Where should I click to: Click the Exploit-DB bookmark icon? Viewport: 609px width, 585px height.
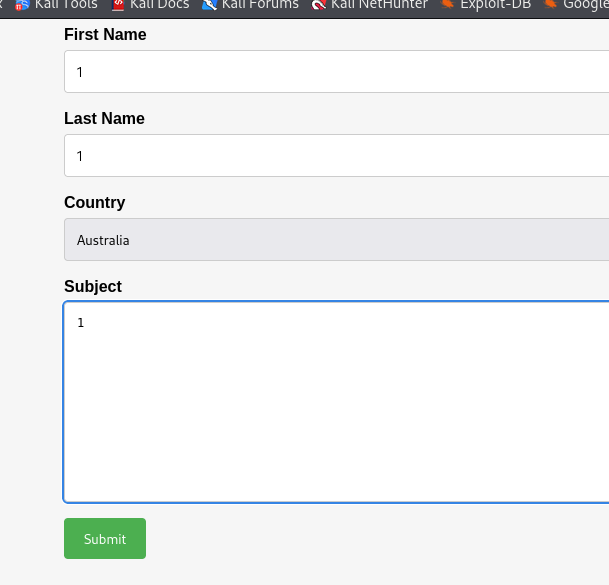(448, 5)
